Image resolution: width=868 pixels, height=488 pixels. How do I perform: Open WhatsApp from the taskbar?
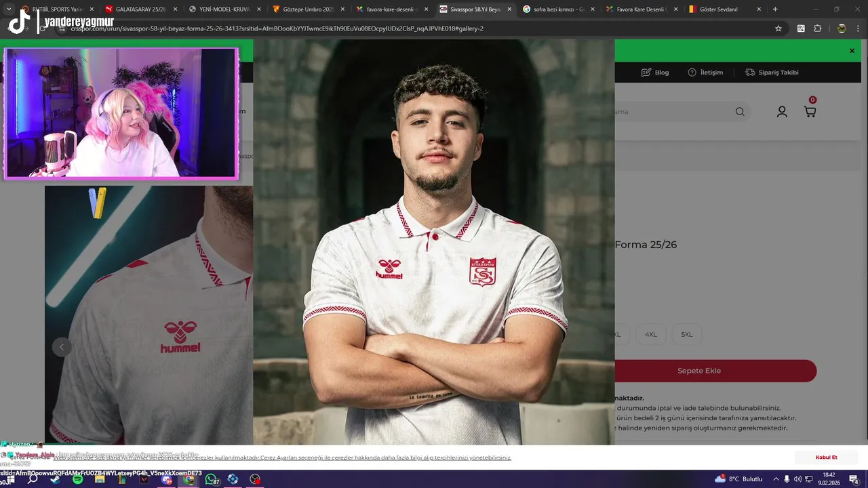(x=211, y=479)
